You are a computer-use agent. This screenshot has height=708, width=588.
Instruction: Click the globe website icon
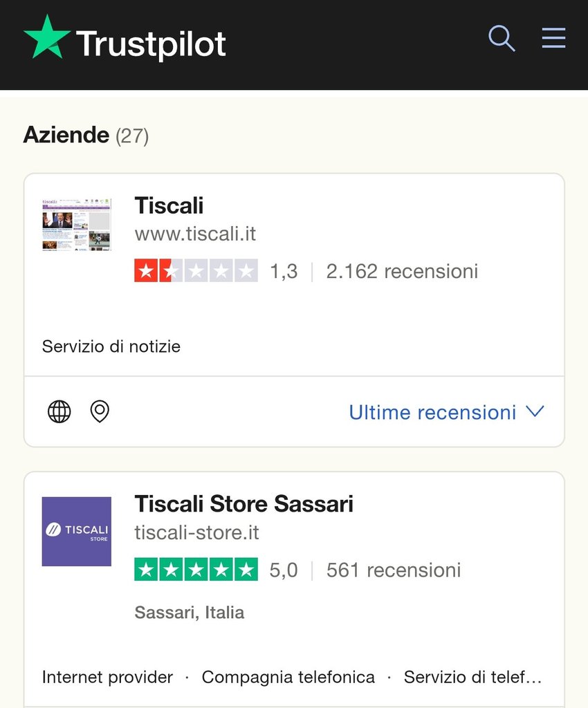pos(59,411)
